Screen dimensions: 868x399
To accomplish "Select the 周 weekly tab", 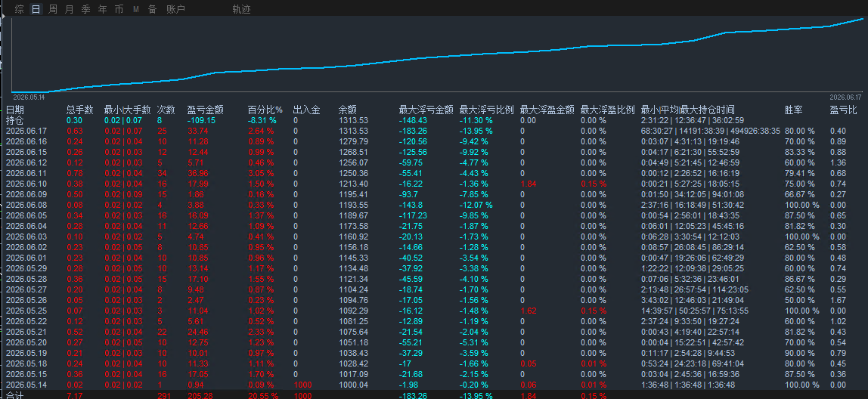I will [x=53, y=9].
